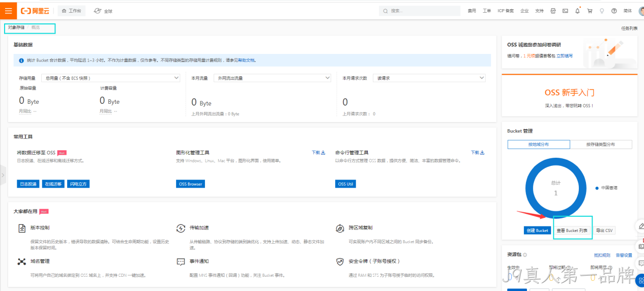This screenshot has height=291, width=644.
Task: Click the 事件通知 event notification icon
Action: [181, 261]
